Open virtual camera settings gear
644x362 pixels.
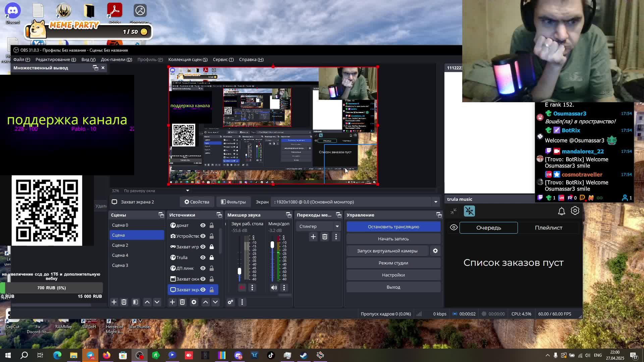coord(435,251)
